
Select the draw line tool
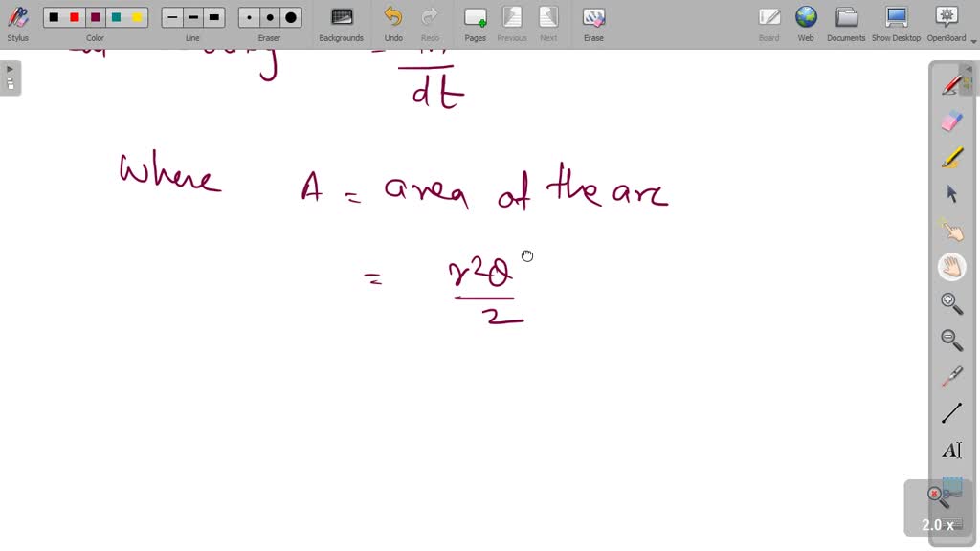[x=952, y=413]
